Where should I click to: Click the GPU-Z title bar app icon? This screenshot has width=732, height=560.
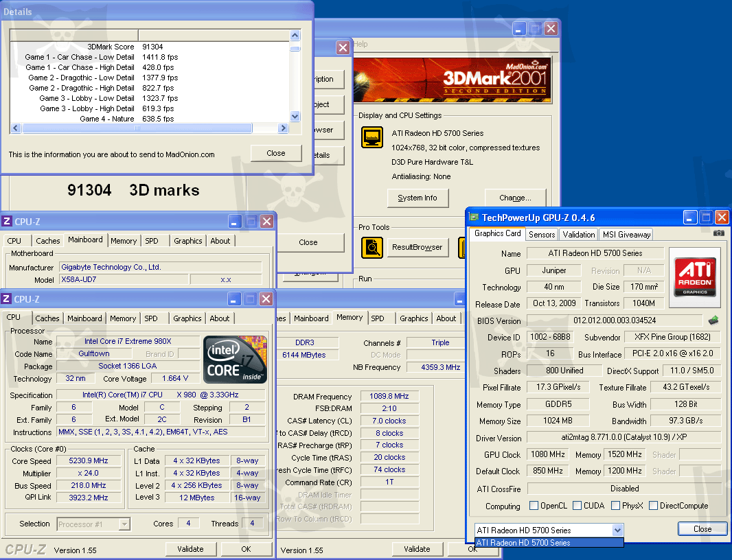[474, 218]
